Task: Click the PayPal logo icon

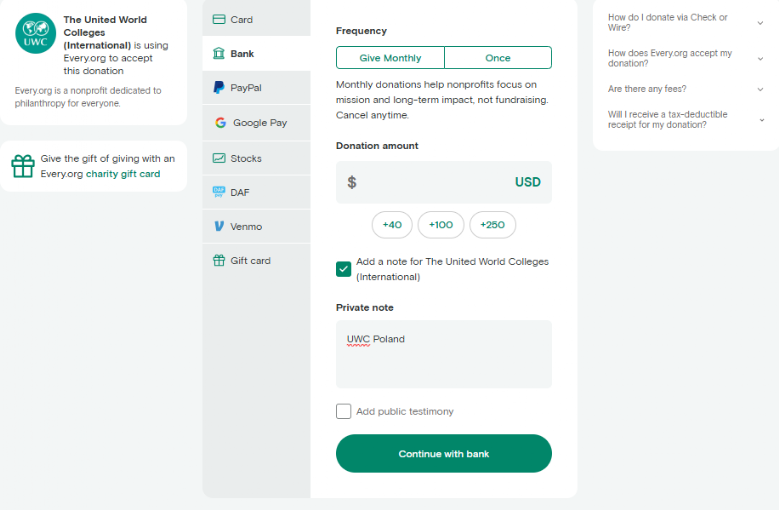Action: coord(219,87)
